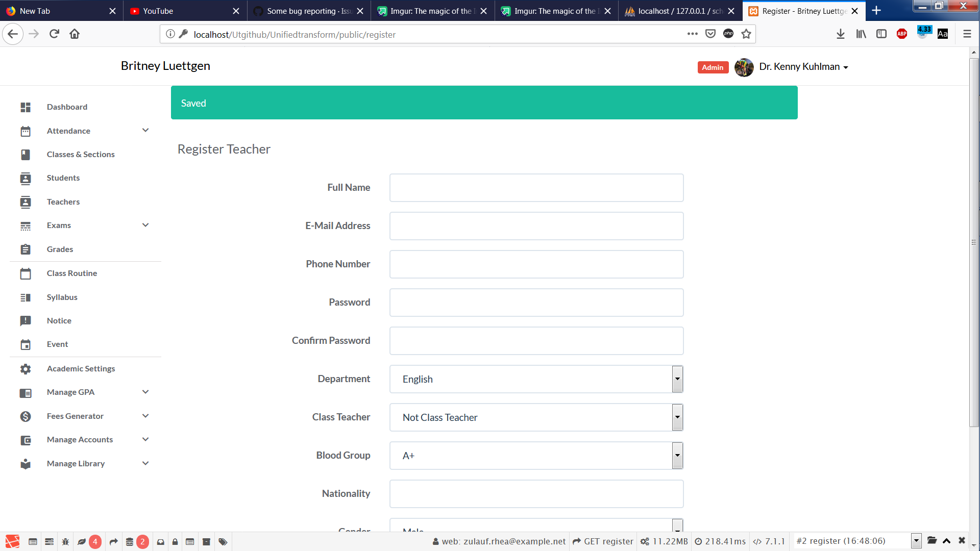Image resolution: width=980 pixels, height=551 pixels.
Task: Click the Full Name input field
Action: pyautogui.click(x=536, y=187)
